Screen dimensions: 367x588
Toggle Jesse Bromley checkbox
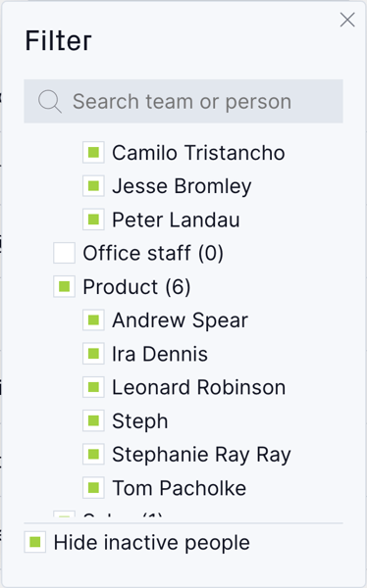(x=93, y=186)
